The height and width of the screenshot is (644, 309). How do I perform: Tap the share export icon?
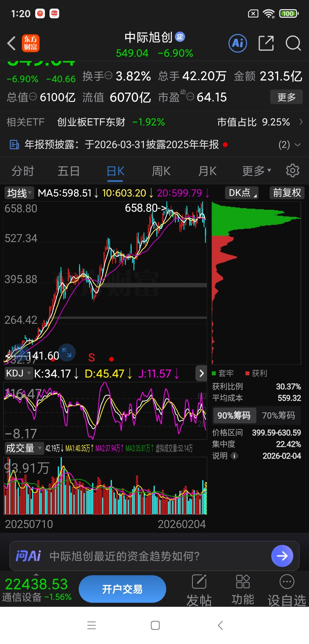pyautogui.click(x=266, y=43)
